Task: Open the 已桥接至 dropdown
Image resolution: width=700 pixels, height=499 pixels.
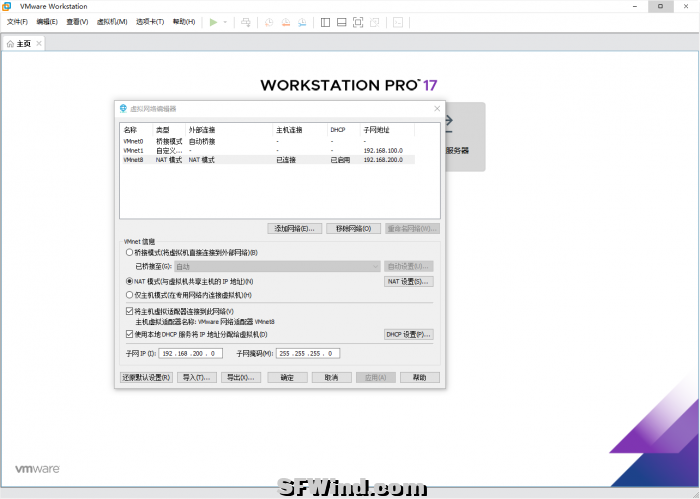Action: tap(277, 266)
